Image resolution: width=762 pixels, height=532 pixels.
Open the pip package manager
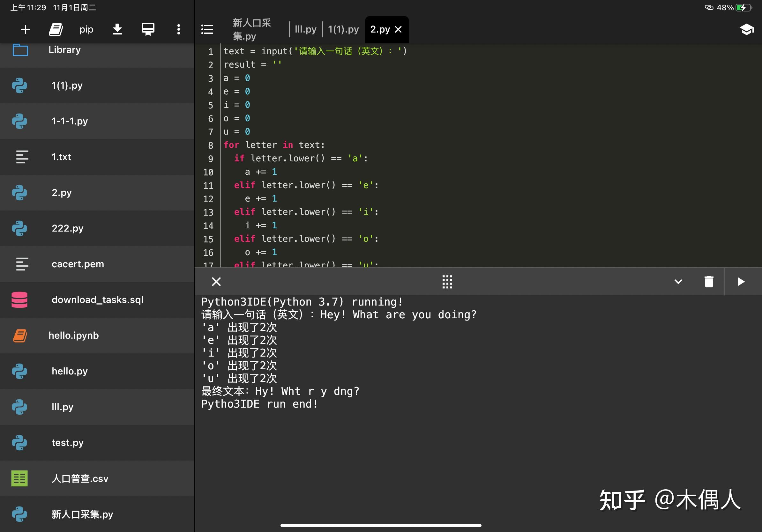[86, 30]
